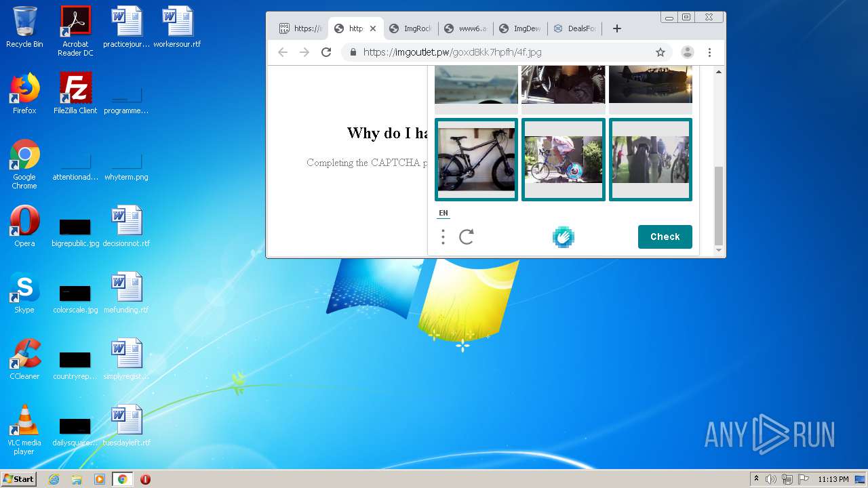This screenshot has height=488, width=868.
Task: Switch to the ImgDew tab
Action: [x=521, y=28]
